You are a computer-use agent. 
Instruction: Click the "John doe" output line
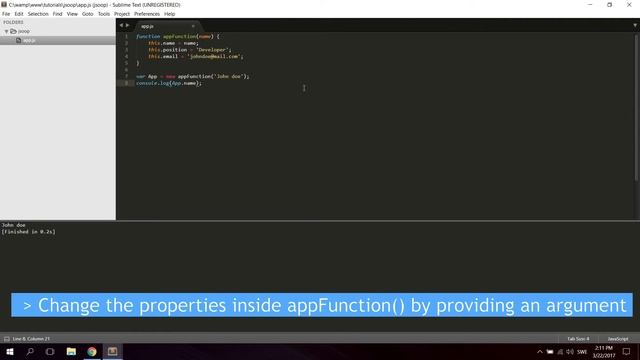point(13,225)
